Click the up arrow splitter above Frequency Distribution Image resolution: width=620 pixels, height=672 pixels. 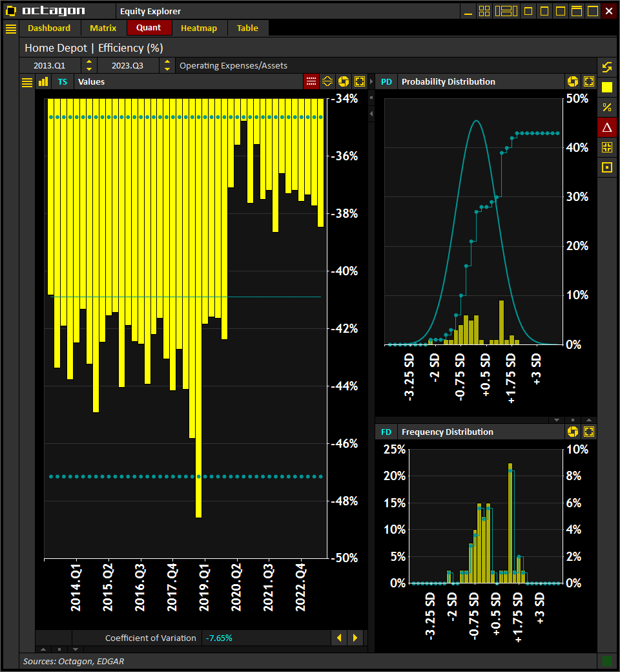point(589,420)
